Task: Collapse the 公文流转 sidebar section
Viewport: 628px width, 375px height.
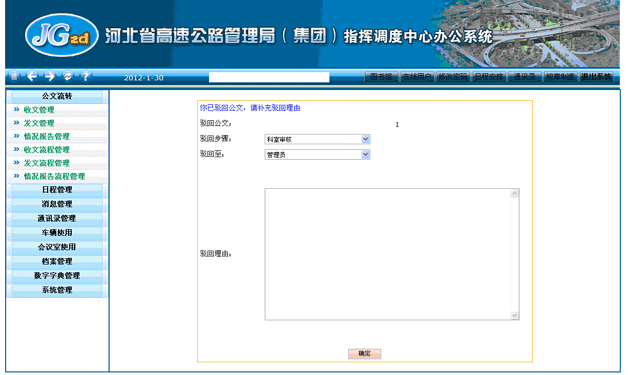Action: (x=57, y=96)
